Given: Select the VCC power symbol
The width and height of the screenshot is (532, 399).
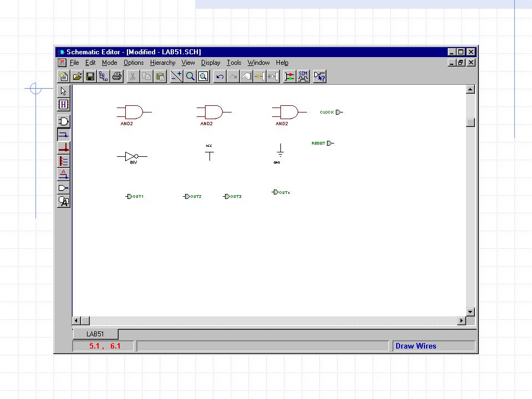Looking at the screenshot, I should click(209, 153).
